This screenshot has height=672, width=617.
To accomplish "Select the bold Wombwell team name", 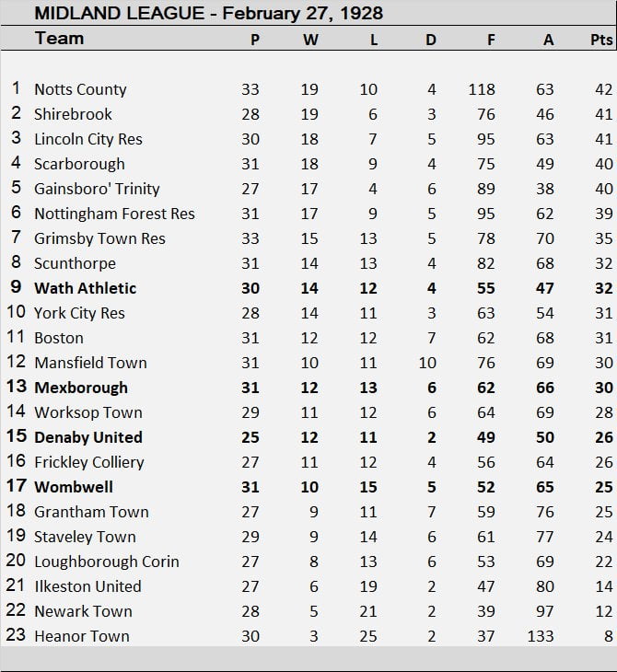I will point(74,487).
